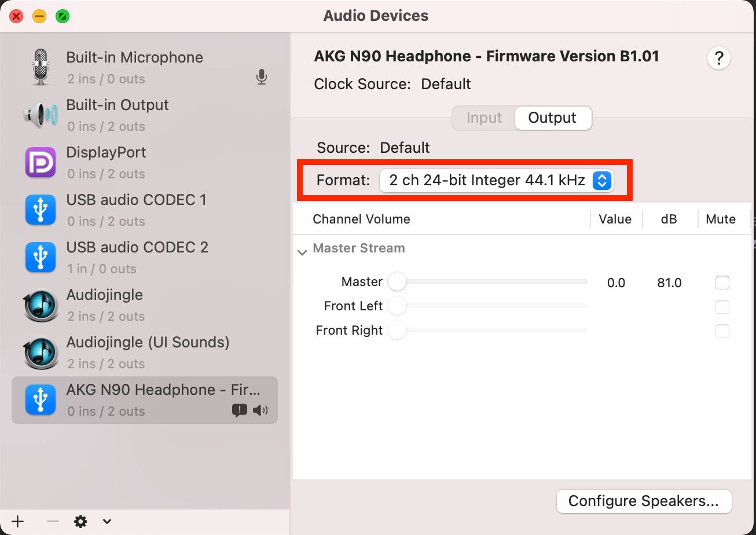Click the Audiojingle (UI Sounds) device icon

tap(41, 352)
